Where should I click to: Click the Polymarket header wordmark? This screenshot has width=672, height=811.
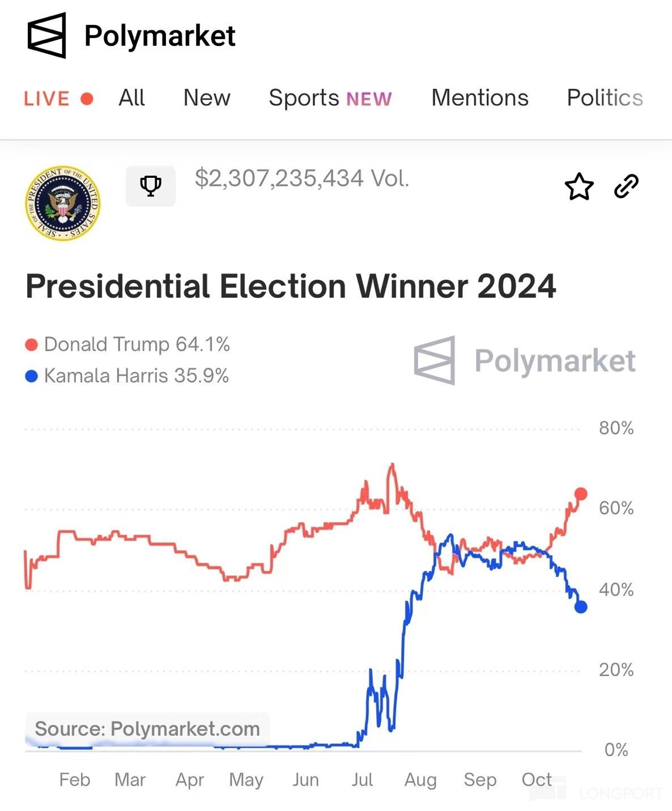coord(160,36)
